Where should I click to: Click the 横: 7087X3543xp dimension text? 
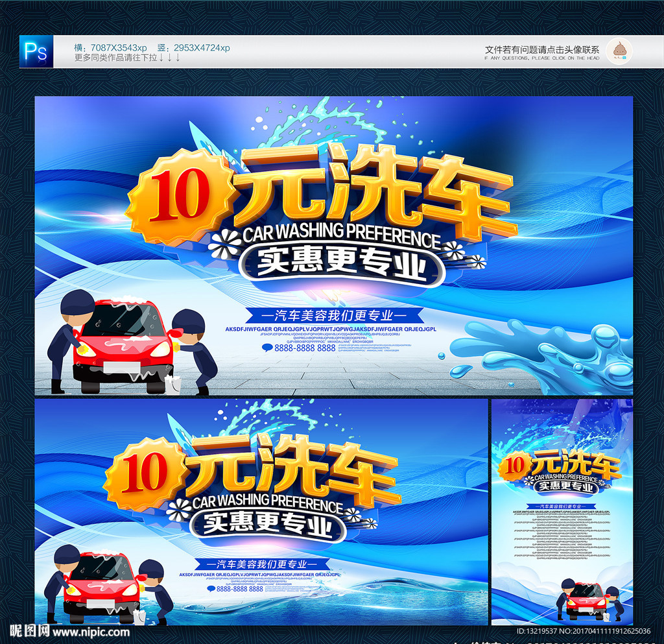(x=110, y=47)
